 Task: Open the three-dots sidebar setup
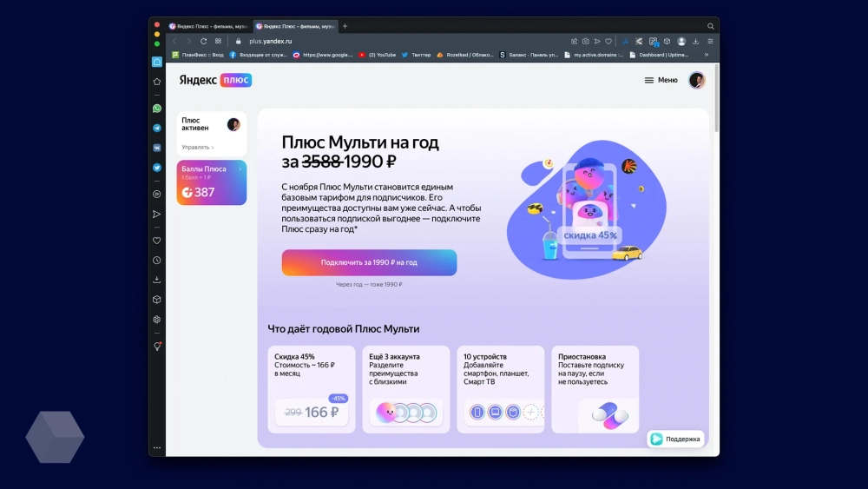[157, 447]
